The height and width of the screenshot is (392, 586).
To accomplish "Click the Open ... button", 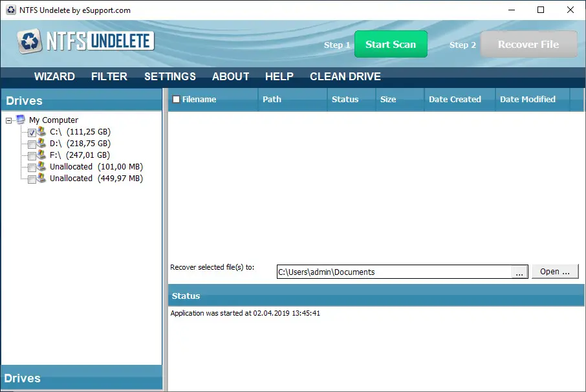I will point(555,271).
